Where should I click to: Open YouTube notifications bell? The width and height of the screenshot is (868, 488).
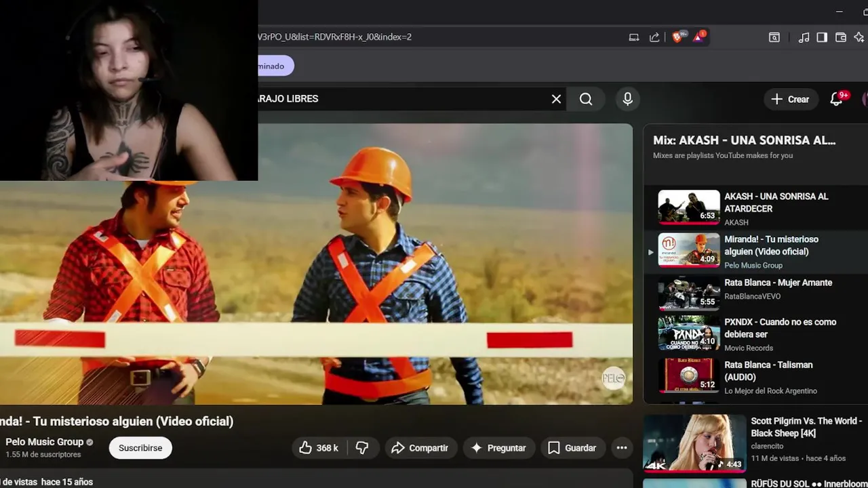(837, 99)
